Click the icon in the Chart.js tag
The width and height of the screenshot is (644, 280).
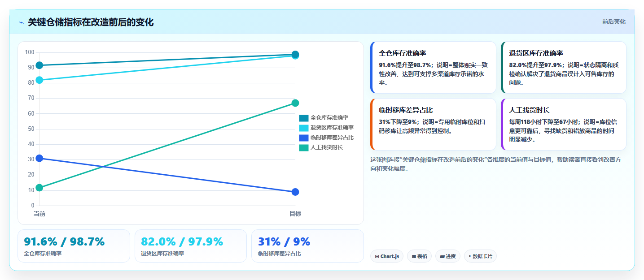pos(377,257)
